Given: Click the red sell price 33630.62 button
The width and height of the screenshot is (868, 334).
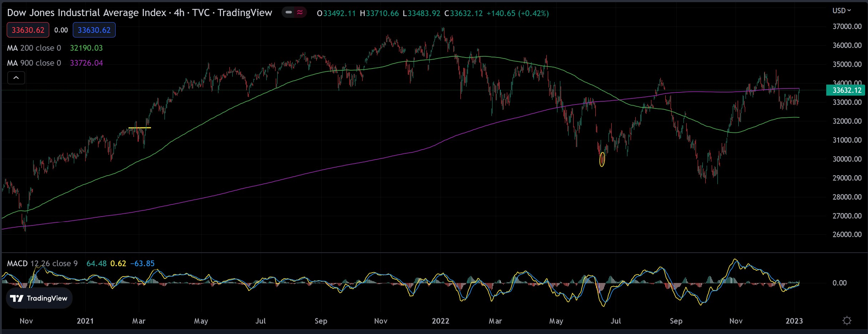Looking at the screenshot, I should click(x=28, y=30).
